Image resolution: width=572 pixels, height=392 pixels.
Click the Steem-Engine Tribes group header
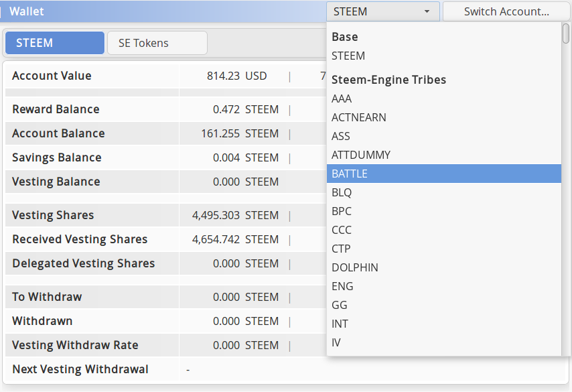[389, 80]
